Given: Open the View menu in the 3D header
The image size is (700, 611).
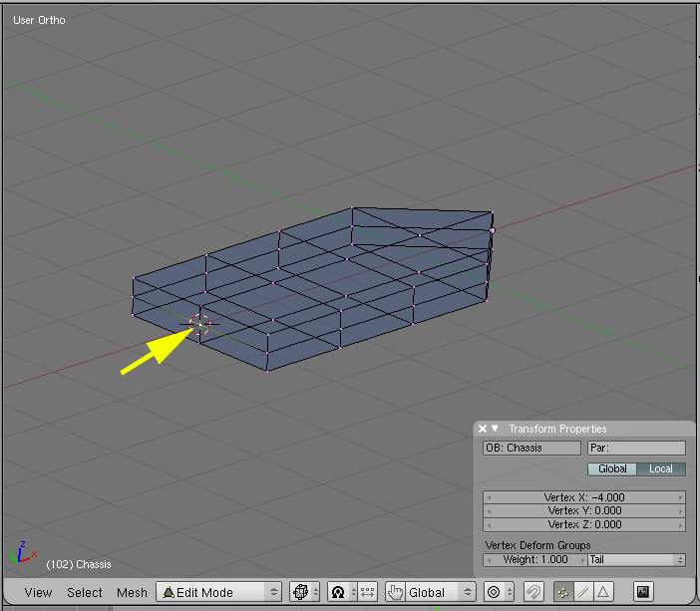Looking at the screenshot, I should pyautogui.click(x=38, y=592).
